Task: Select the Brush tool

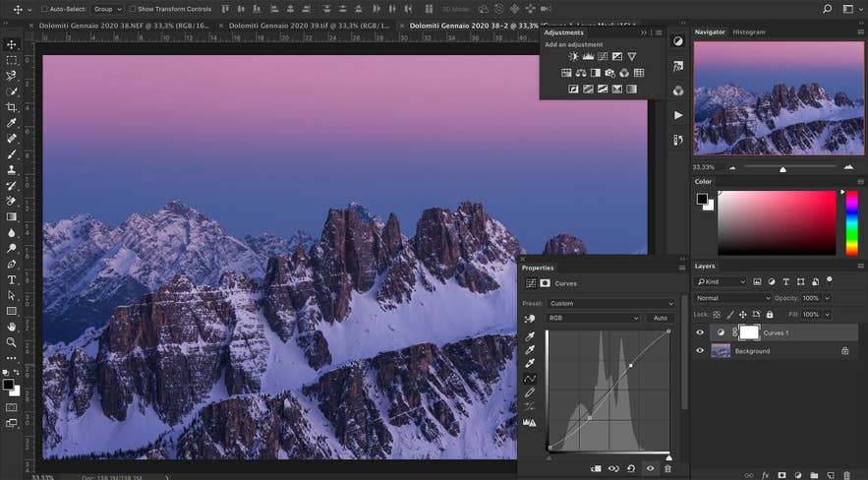Action: coord(11,153)
